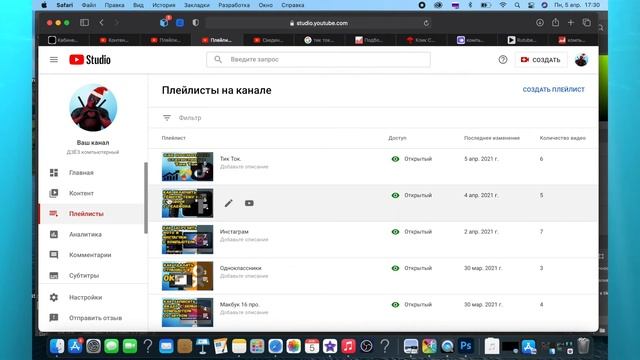Open Safari privacy report shield icon
This screenshot has width=640, height=360.
pos(196,23)
